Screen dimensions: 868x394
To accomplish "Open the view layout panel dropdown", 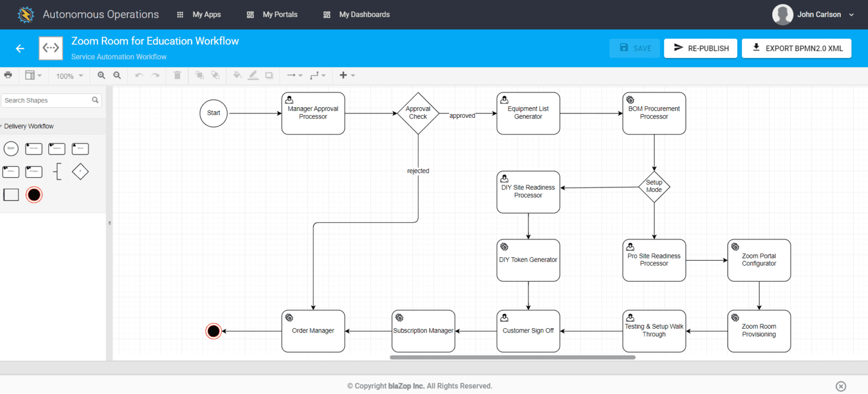I will point(33,75).
